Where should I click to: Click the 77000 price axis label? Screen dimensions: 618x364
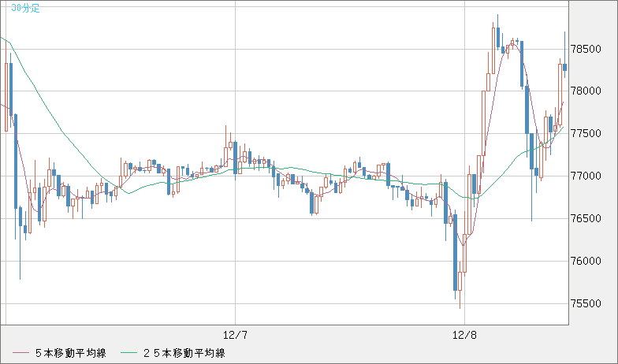pos(586,176)
